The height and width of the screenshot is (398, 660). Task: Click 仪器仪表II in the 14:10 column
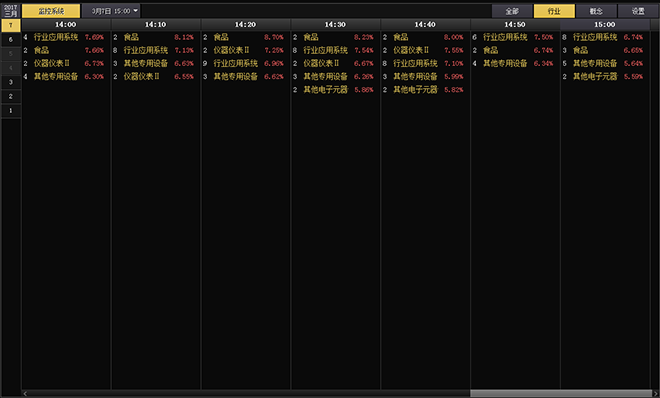pos(142,76)
